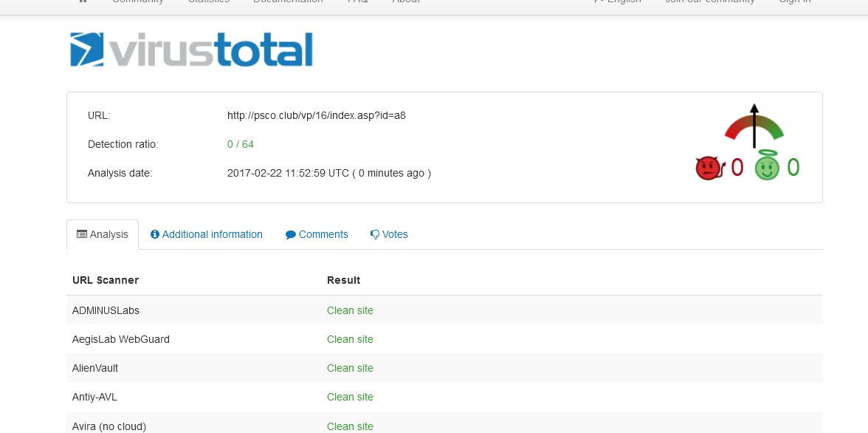Click the thumbs icon beside Votes
This screenshot has width=868, height=433.
tap(375, 234)
